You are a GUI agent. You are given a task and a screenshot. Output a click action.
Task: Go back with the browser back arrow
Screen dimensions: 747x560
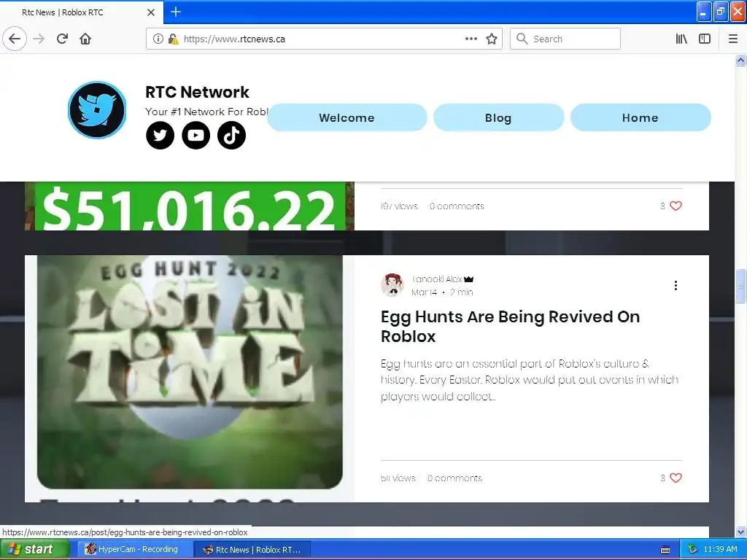(15, 39)
